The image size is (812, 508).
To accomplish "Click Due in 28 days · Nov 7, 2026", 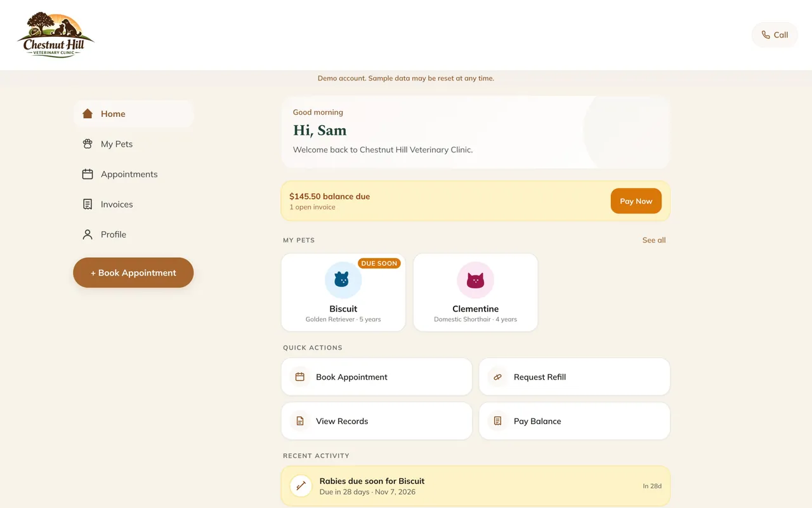I will coord(367,492).
